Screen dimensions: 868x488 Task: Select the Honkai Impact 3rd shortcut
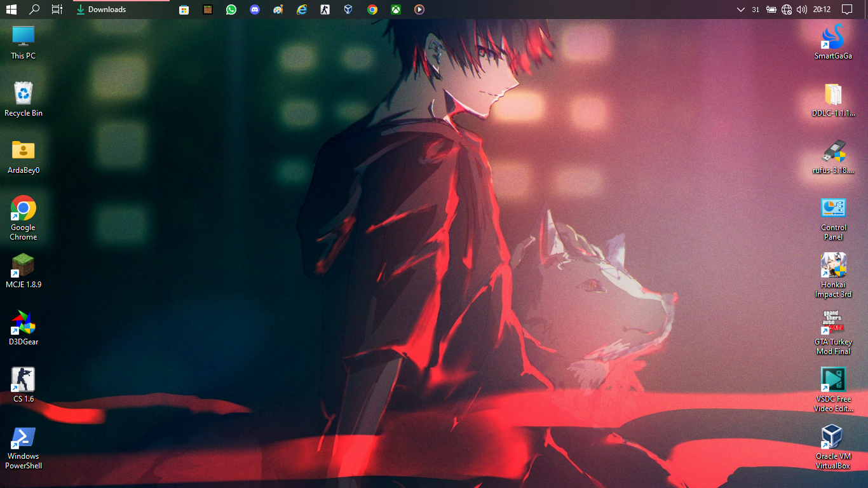pyautogui.click(x=833, y=275)
